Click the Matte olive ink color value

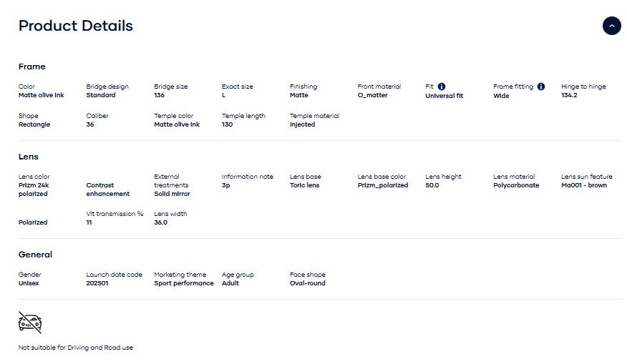coord(41,95)
